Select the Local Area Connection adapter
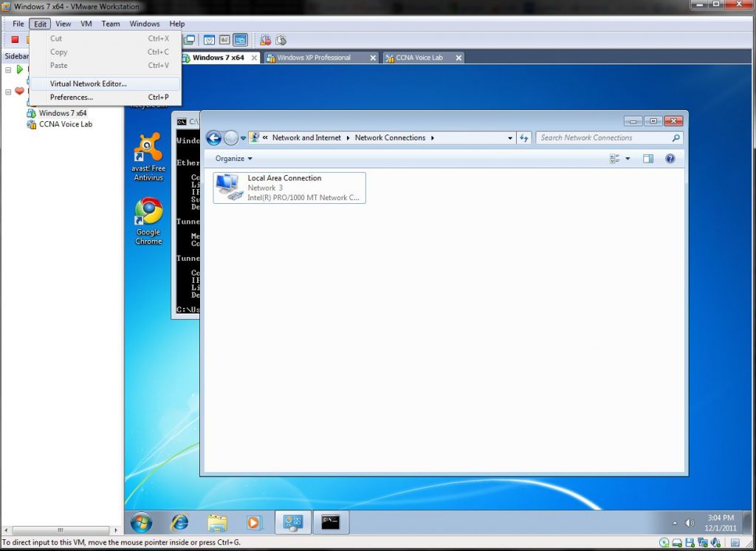Viewport: 756px width, 551px height. pos(289,188)
